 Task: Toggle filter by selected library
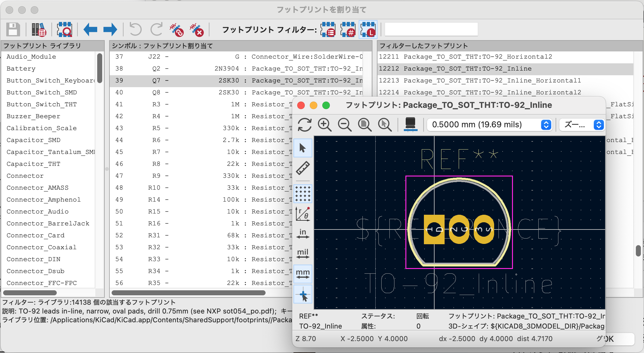click(368, 30)
